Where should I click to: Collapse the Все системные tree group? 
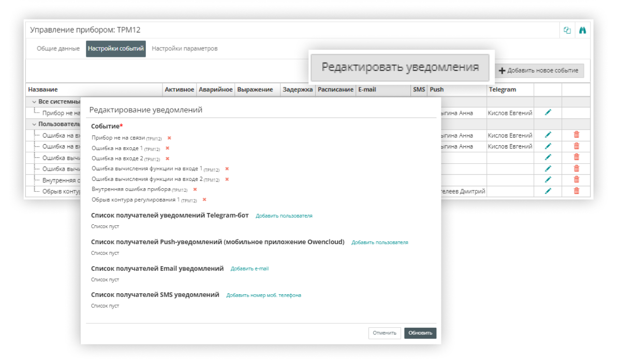[34, 102]
